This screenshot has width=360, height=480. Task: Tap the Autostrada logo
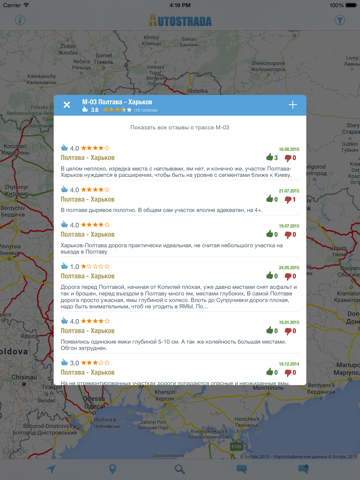tap(180, 21)
